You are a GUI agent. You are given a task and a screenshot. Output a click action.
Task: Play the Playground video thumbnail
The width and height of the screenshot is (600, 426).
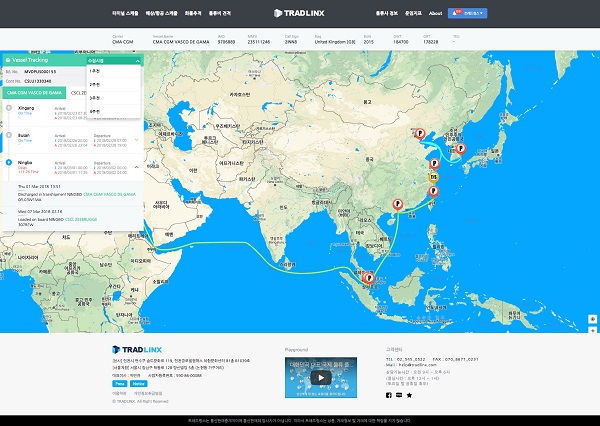point(320,377)
